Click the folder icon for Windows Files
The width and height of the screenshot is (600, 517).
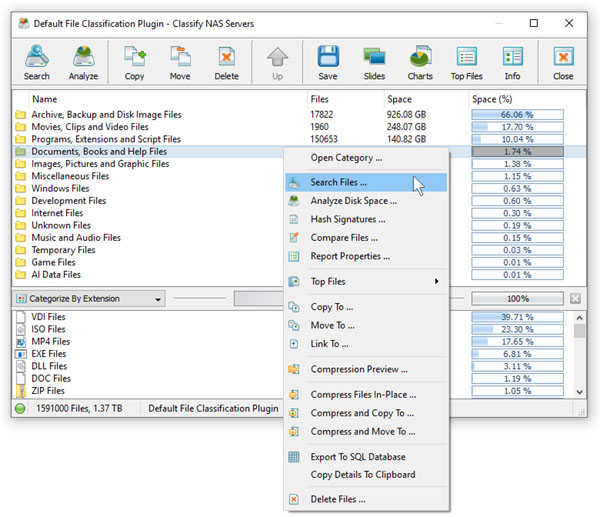(21, 188)
